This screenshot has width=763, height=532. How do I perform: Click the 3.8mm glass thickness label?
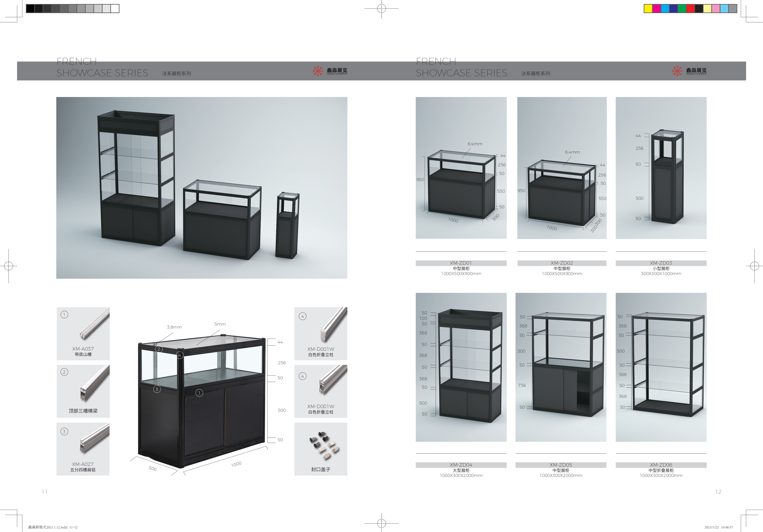point(174,327)
